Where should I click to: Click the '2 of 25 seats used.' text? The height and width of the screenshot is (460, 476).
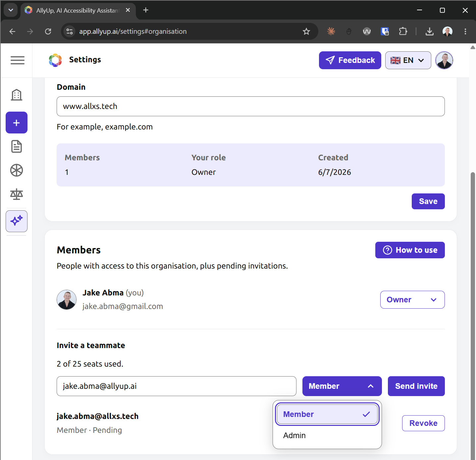click(90, 364)
